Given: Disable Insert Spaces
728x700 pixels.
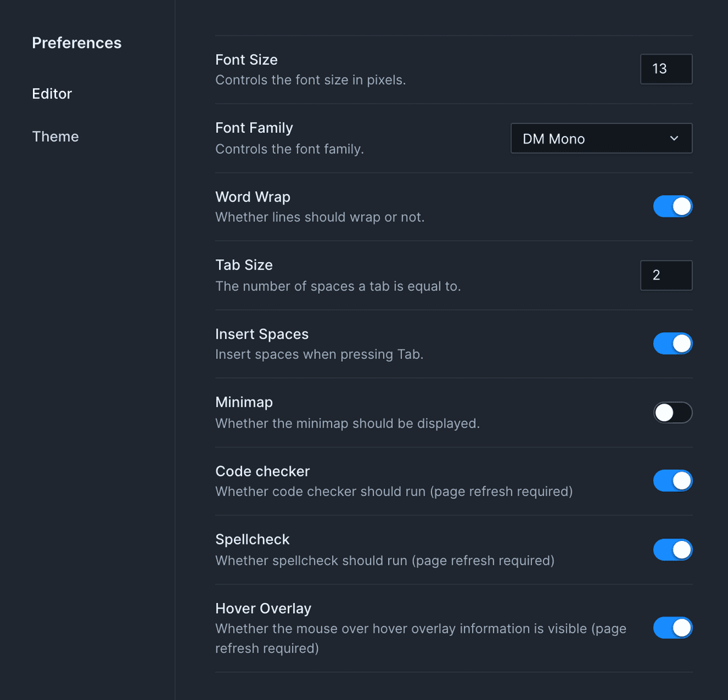Looking at the screenshot, I should coord(673,343).
